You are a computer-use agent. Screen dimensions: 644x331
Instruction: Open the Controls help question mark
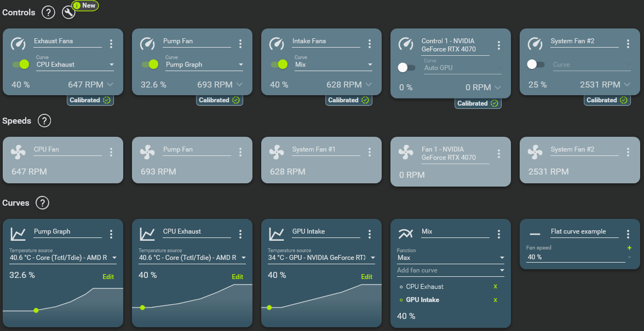coord(48,12)
